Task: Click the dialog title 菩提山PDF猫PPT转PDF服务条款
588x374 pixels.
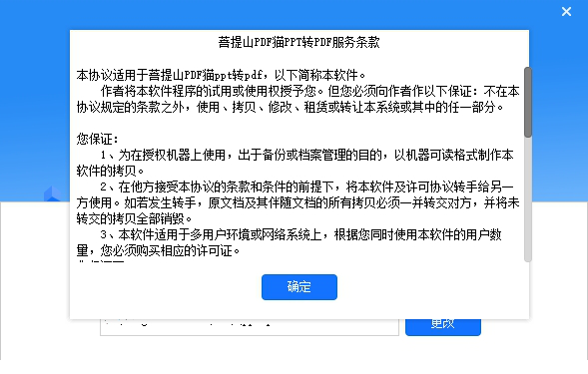Action: [299, 42]
